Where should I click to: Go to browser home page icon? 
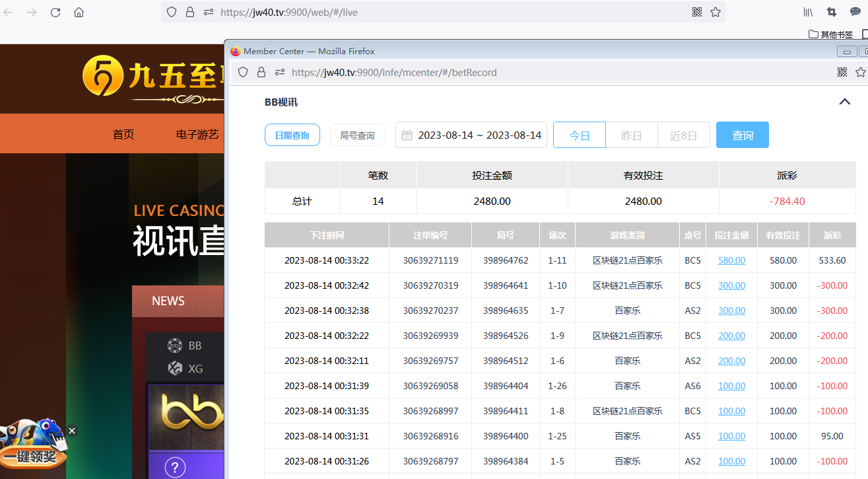(x=79, y=12)
